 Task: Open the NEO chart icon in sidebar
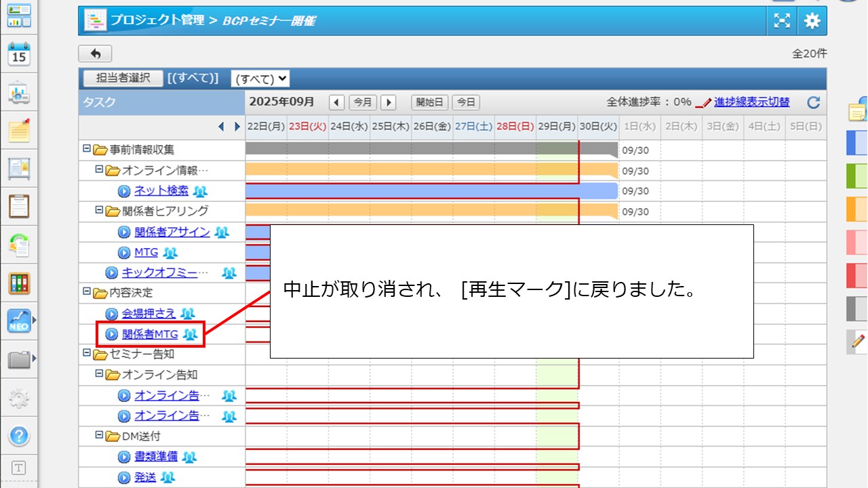coord(19,321)
